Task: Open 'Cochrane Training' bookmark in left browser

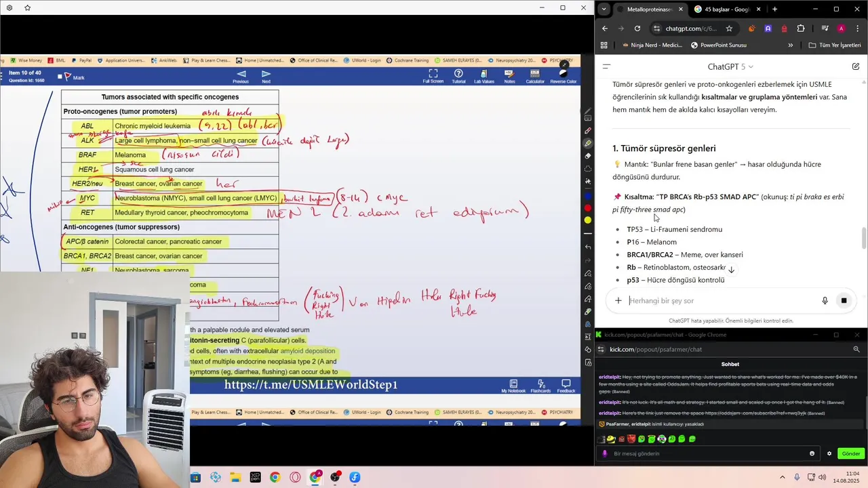Action: 407,60
